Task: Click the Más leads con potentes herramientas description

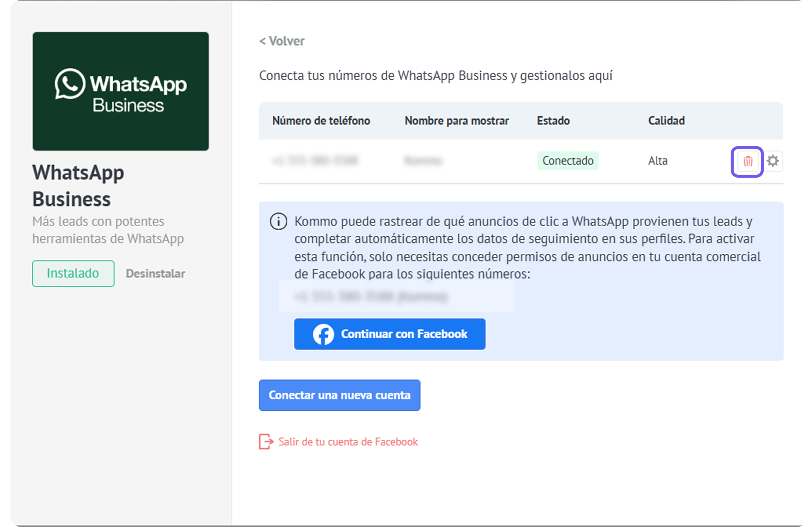Action: tap(108, 230)
